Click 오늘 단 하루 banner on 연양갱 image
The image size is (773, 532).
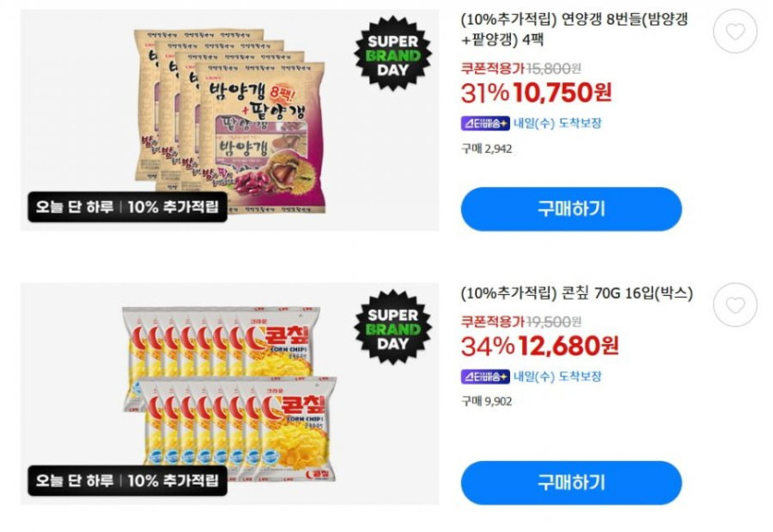click(127, 207)
